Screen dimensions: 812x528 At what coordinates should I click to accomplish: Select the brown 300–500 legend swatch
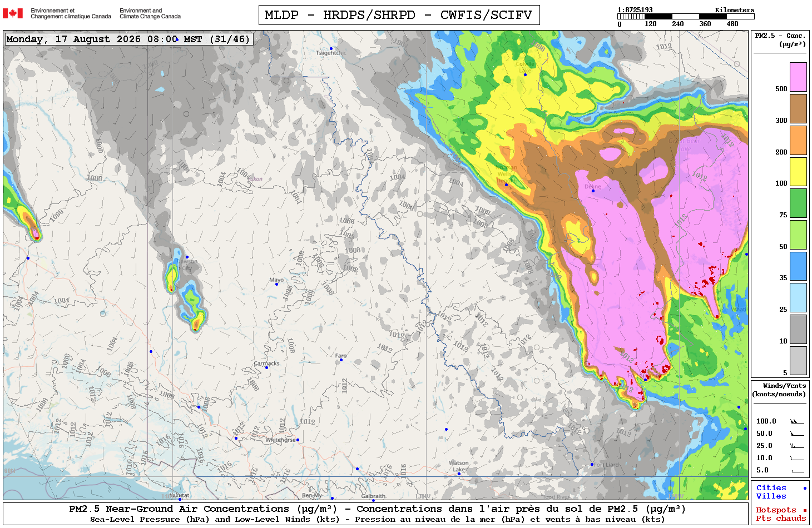pos(798,108)
